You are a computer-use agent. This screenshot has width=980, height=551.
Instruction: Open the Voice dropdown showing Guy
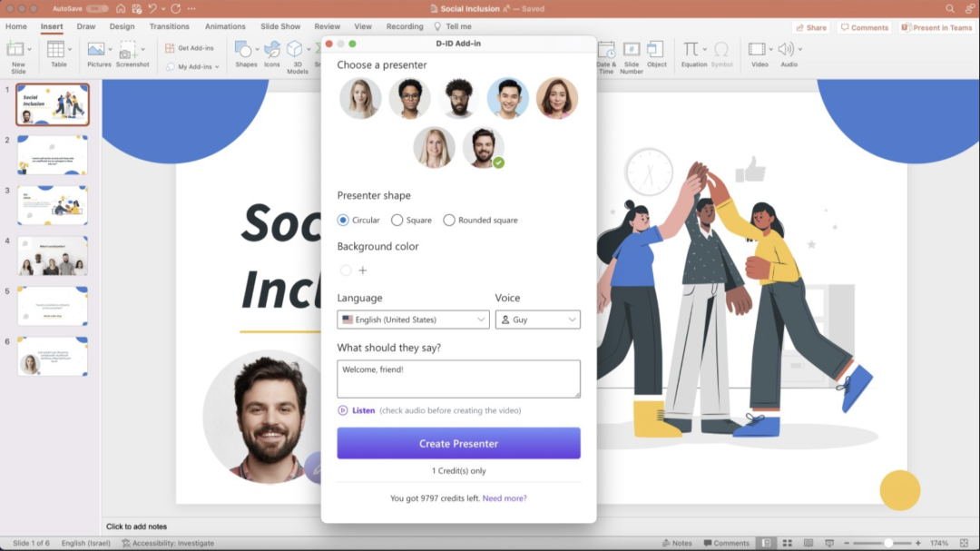(x=537, y=320)
